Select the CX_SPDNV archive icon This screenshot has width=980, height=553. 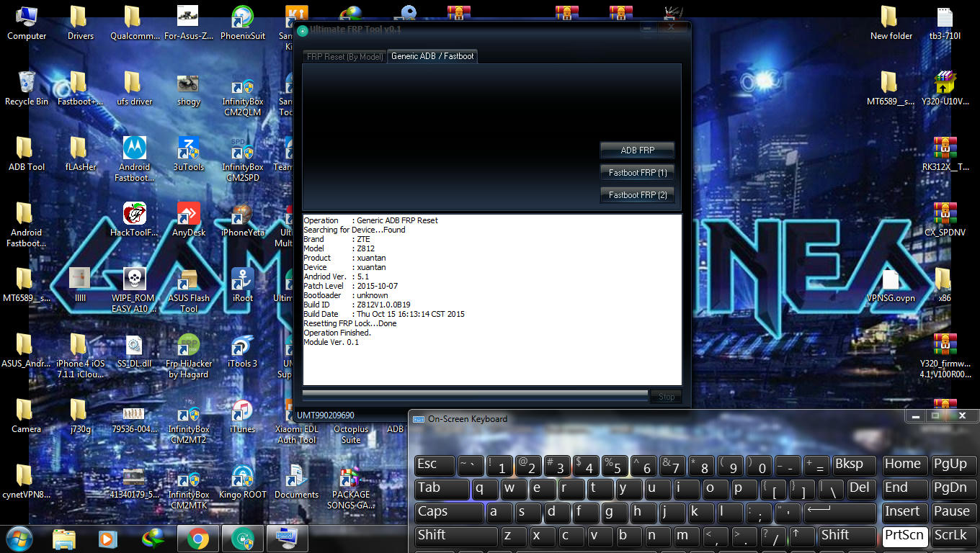point(945,220)
